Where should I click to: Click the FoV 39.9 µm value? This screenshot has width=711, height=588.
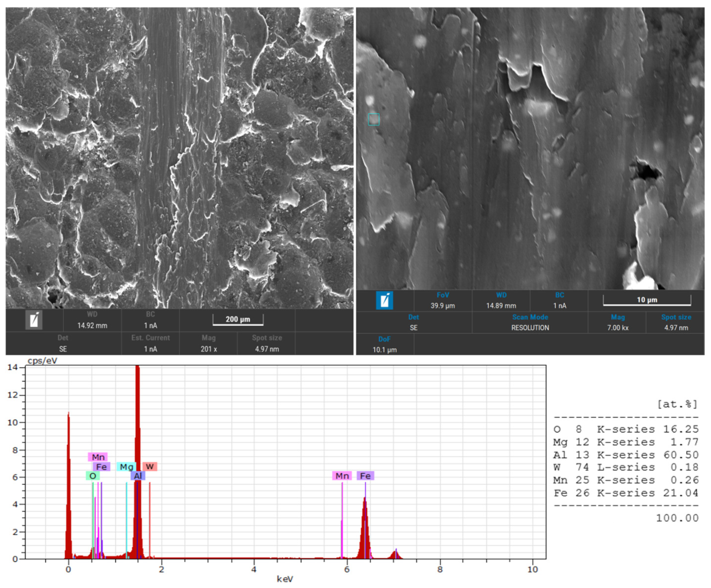tap(443, 305)
